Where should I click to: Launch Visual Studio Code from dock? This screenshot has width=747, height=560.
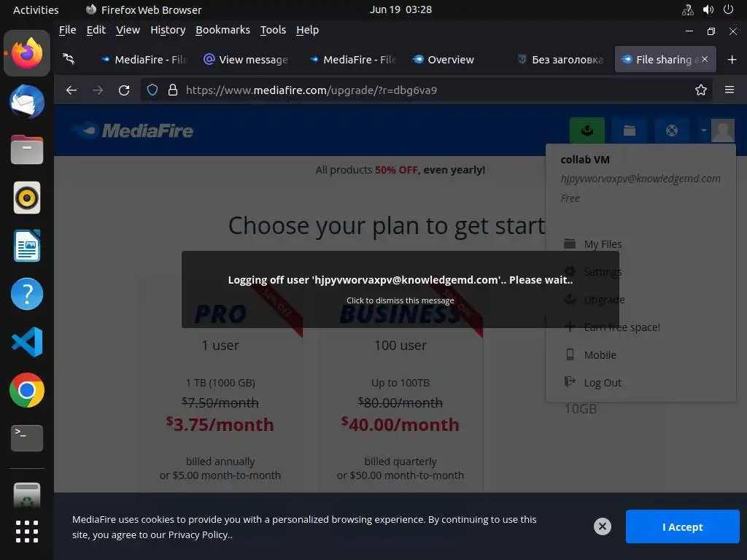pos(27,342)
